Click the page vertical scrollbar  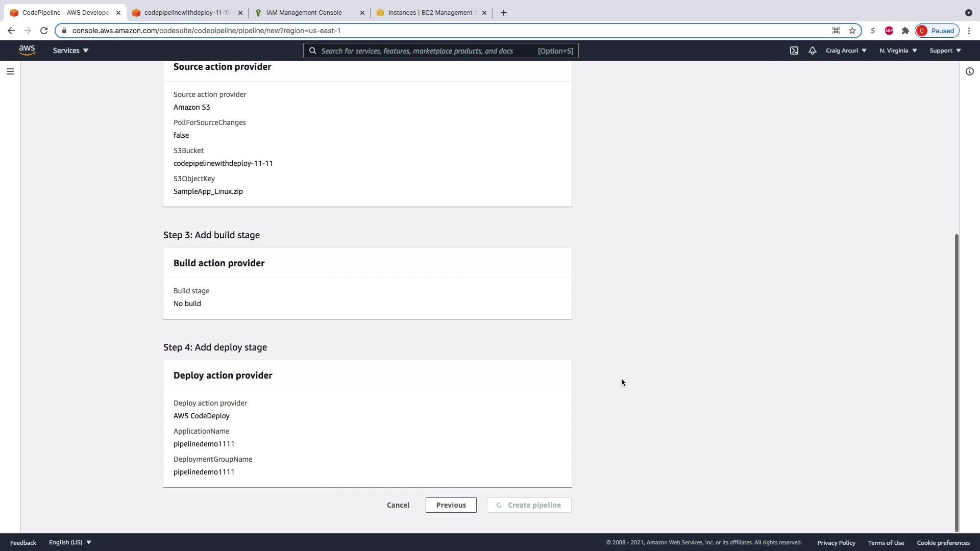tap(957, 383)
